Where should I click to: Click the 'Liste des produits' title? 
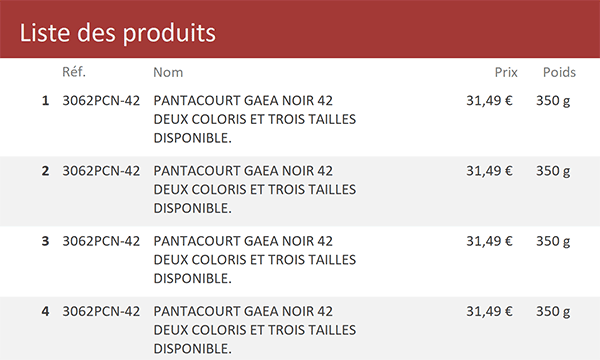tap(117, 33)
